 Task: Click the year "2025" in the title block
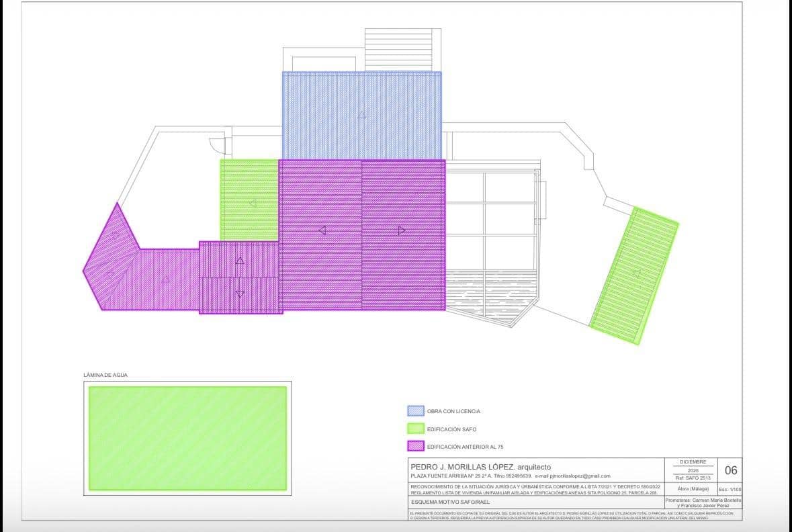(693, 470)
